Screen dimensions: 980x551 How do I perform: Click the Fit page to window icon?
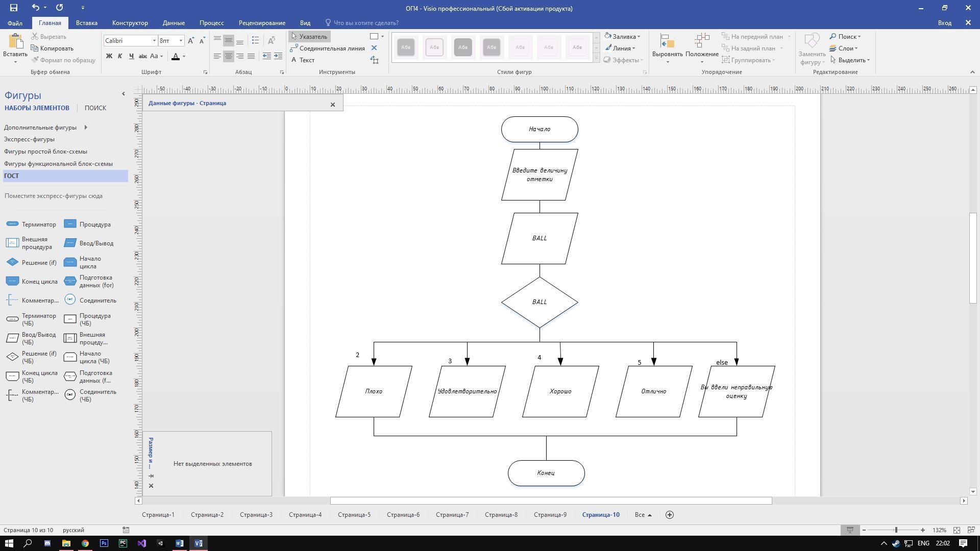[957, 530]
